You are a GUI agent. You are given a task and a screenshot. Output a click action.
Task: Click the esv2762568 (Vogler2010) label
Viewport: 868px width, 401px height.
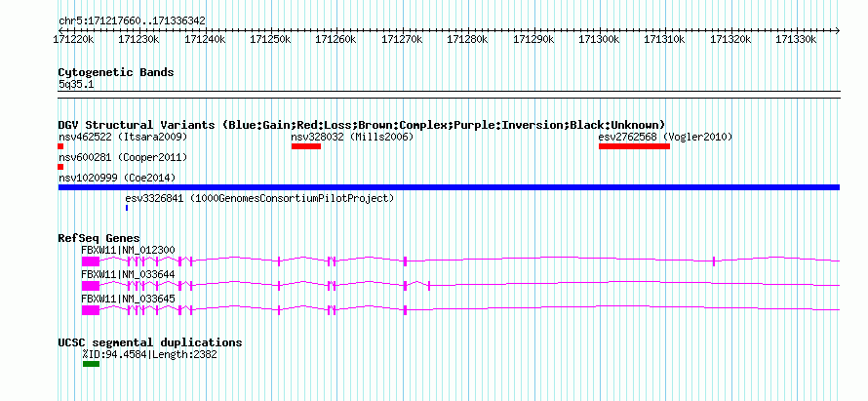click(665, 137)
